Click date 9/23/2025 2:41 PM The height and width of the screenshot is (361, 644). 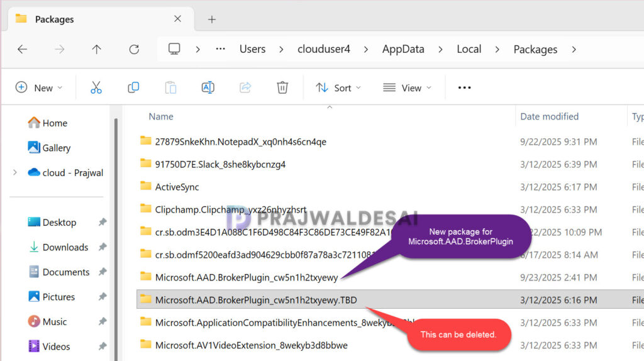click(558, 277)
